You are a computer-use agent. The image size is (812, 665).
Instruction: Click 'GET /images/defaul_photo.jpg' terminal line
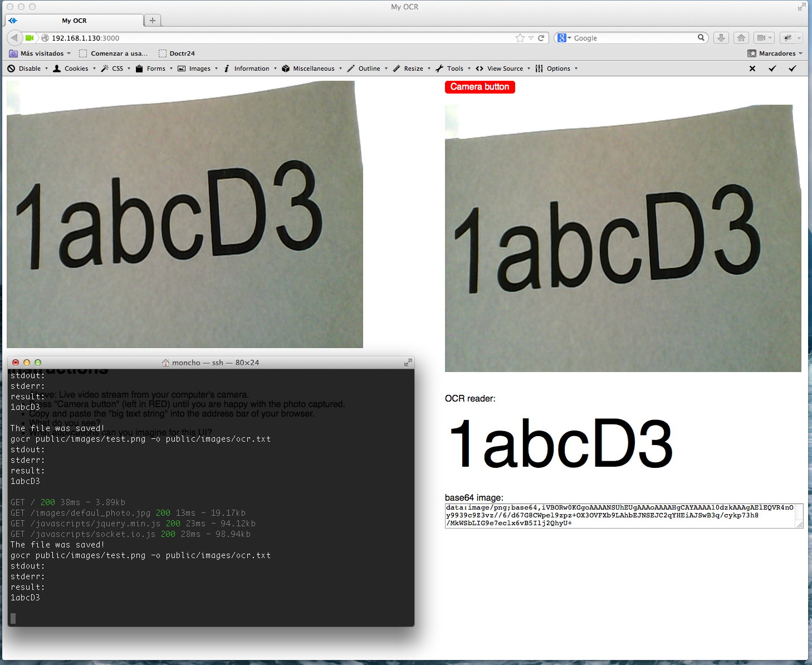coord(128,513)
